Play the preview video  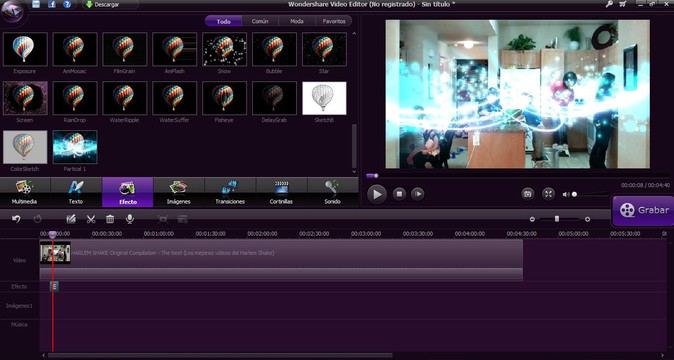coord(377,194)
